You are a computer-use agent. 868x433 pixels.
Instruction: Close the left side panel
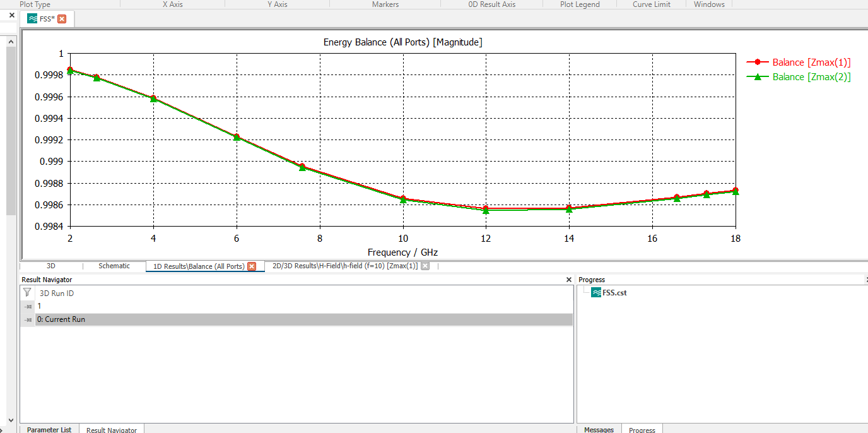[x=11, y=15]
